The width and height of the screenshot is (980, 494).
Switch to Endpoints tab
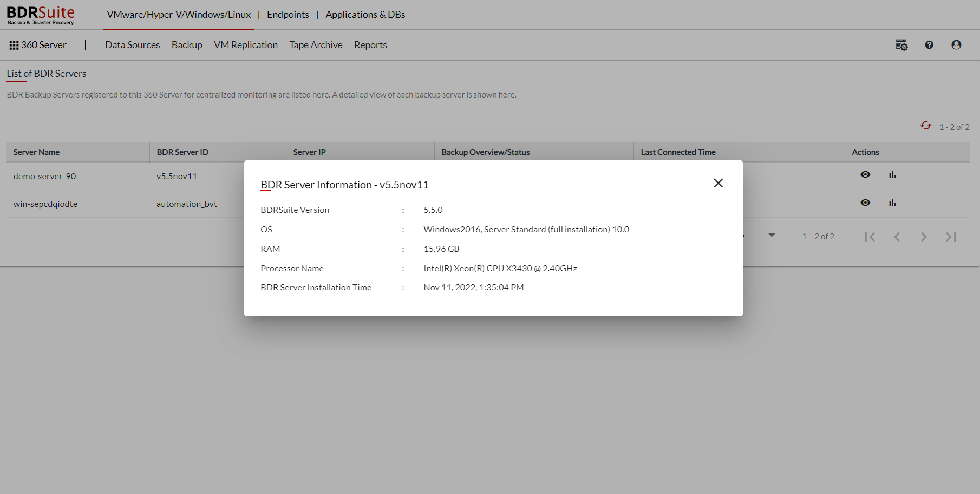click(x=288, y=15)
